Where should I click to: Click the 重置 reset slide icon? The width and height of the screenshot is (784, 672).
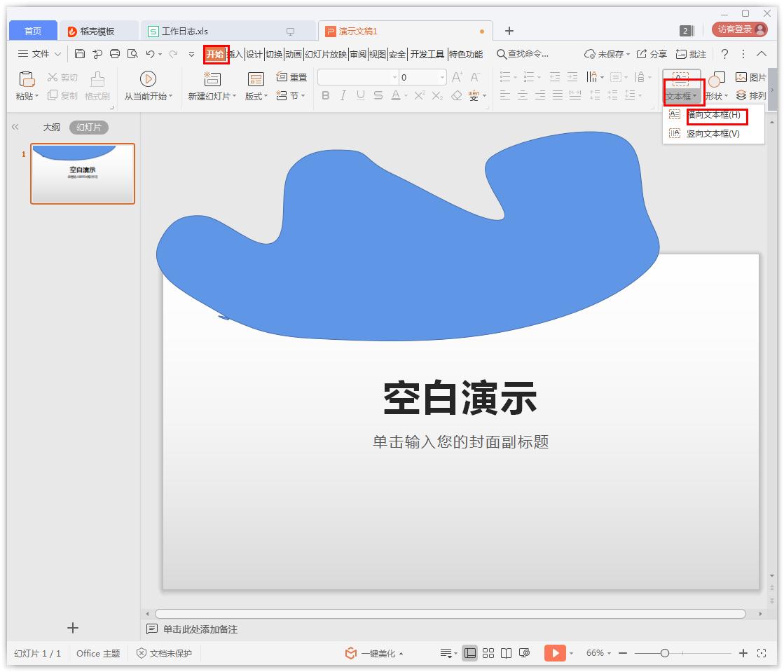tap(293, 77)
